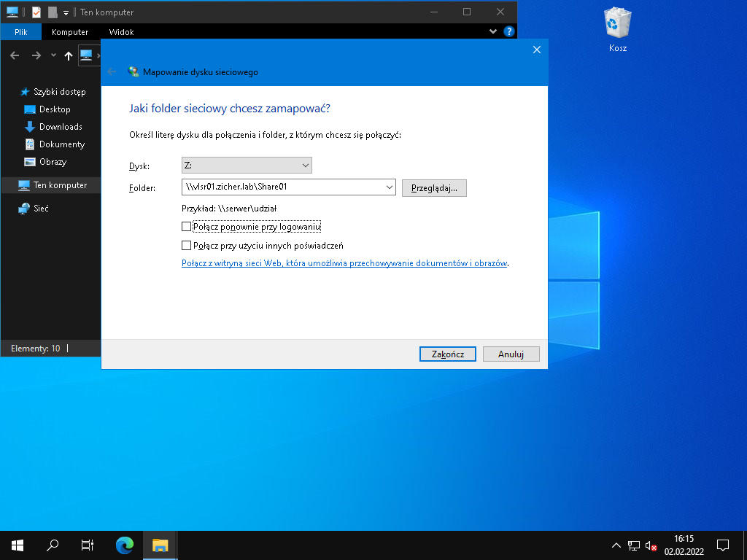Click the Microsoft Edge taskbar icon

pos(125,545)
